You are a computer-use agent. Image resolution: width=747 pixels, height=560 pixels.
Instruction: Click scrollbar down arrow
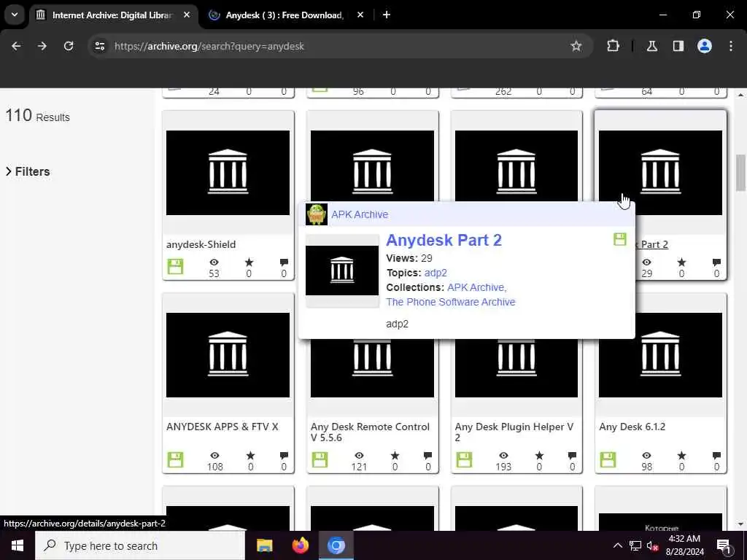pyautogui.click(x=740, y=524)
